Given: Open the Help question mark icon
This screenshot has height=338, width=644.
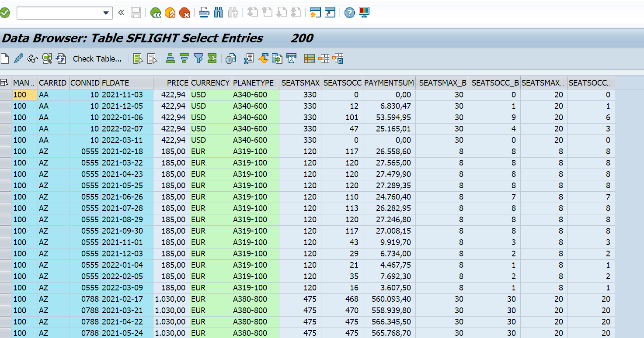Looking at the screenshot, I should point(348,13).
